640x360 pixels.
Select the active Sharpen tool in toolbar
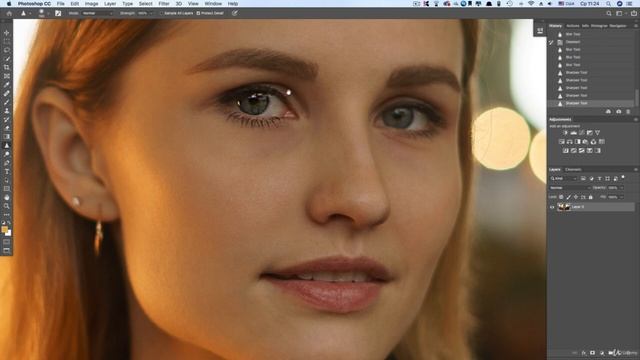pos(7,145)
